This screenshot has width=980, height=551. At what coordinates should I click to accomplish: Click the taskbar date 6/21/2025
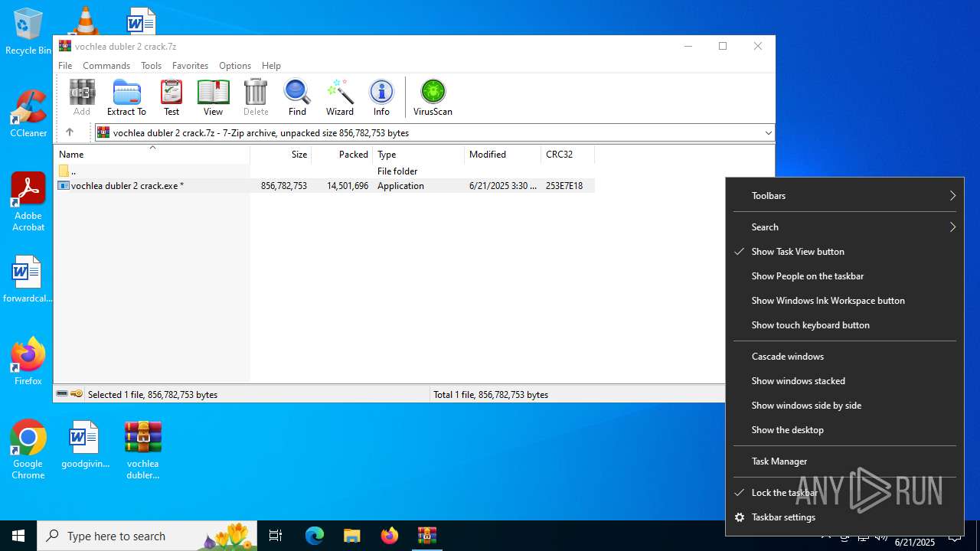click(915, 542)
